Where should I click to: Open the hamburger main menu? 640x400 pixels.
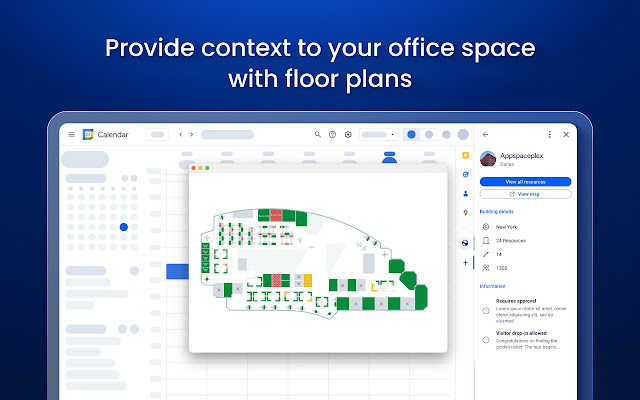(71, 134)
